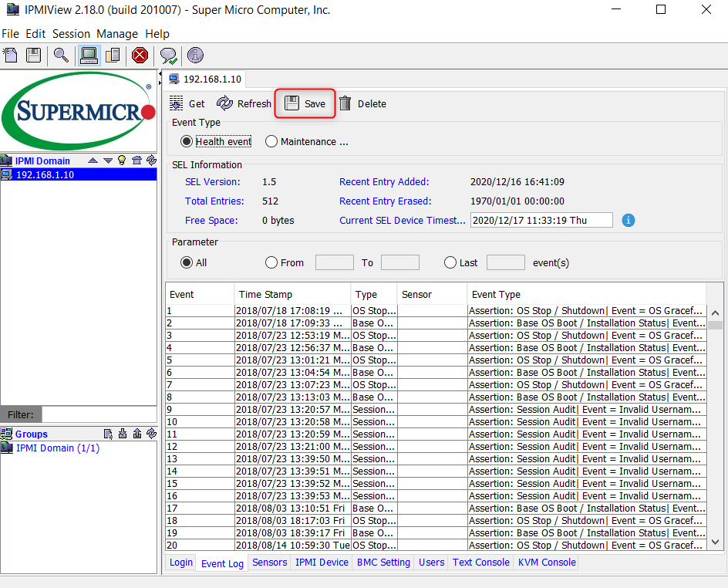Image resolution: width=728 pixels, height=588 pixels.
Task: Select the Last events radio button
Action: (x=450, y=263)
